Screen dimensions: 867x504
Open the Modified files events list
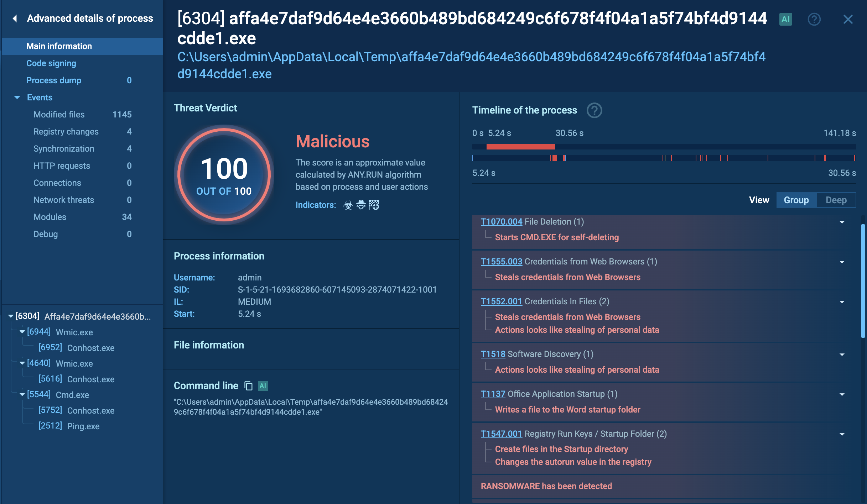point(59,115)
